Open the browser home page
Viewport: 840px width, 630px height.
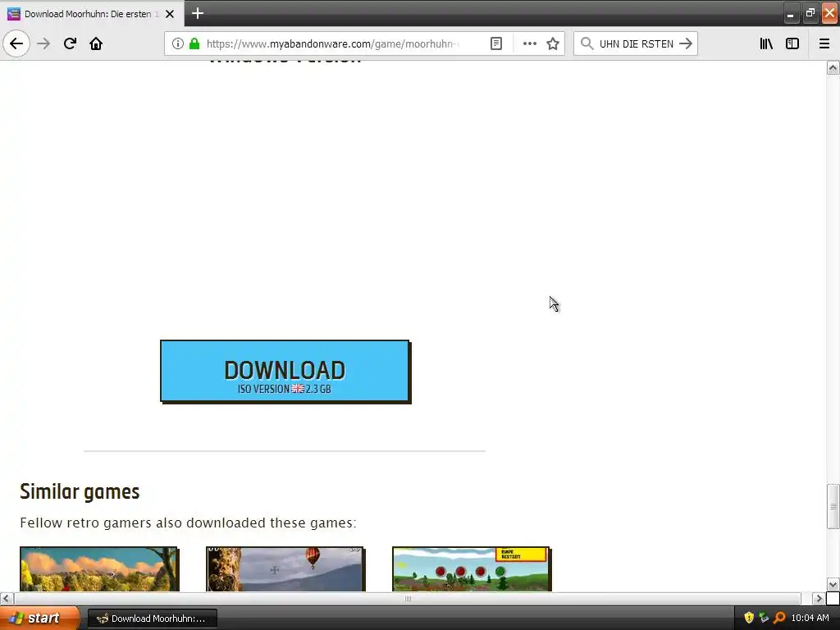[x=96, y=43]
